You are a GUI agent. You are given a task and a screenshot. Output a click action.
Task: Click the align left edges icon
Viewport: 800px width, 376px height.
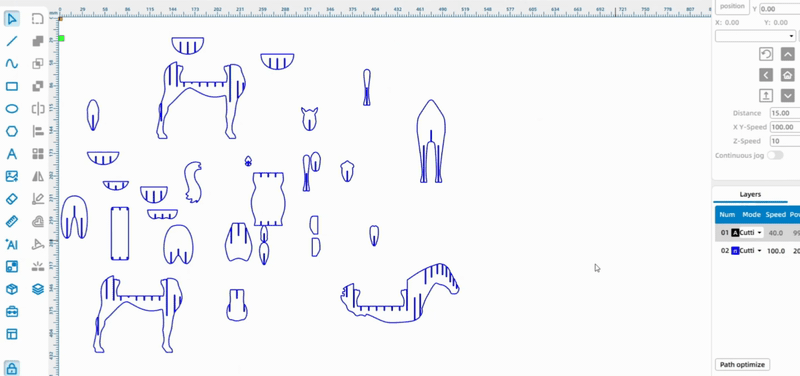pos(38,131)
